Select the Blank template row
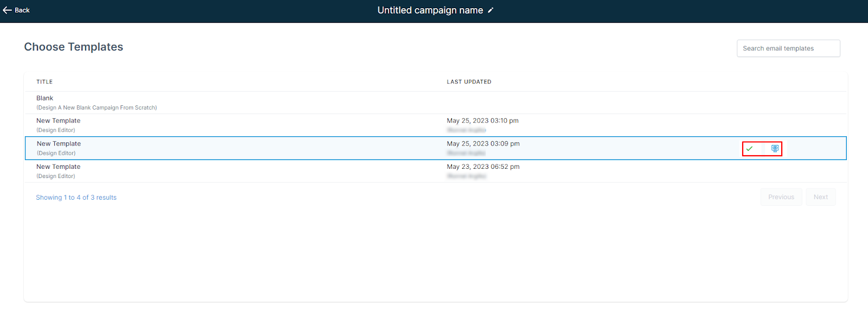This screenshot has height=311, width=868. coord(436,103)
